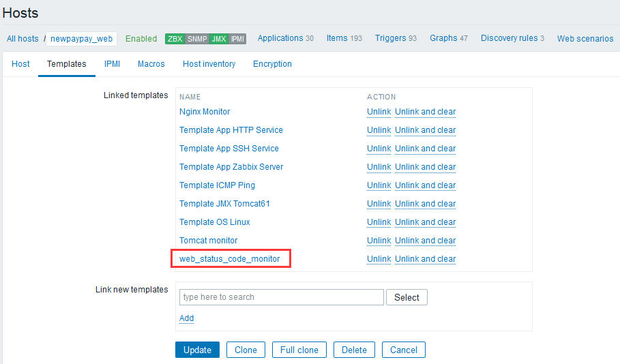Unlink Template ICMP Ping
620x364 pixels.
pyautogui.click(x=379, y=185)
